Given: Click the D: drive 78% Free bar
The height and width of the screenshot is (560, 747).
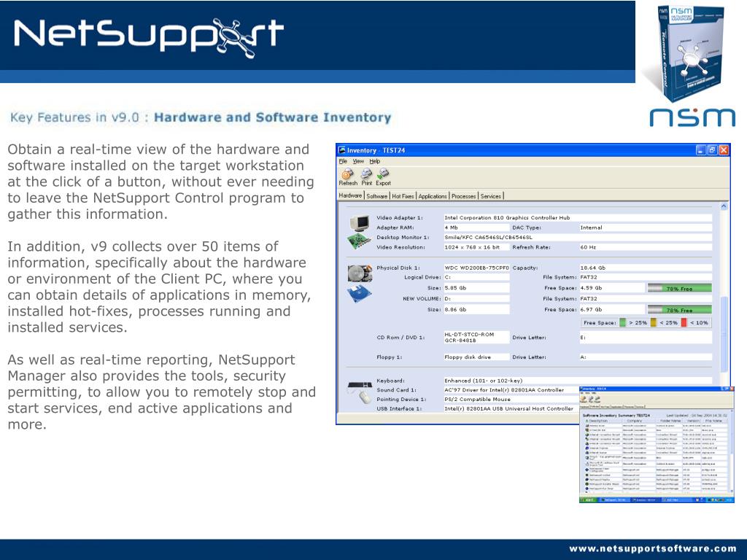Looking at the screenshot, I should coord(679,309).
